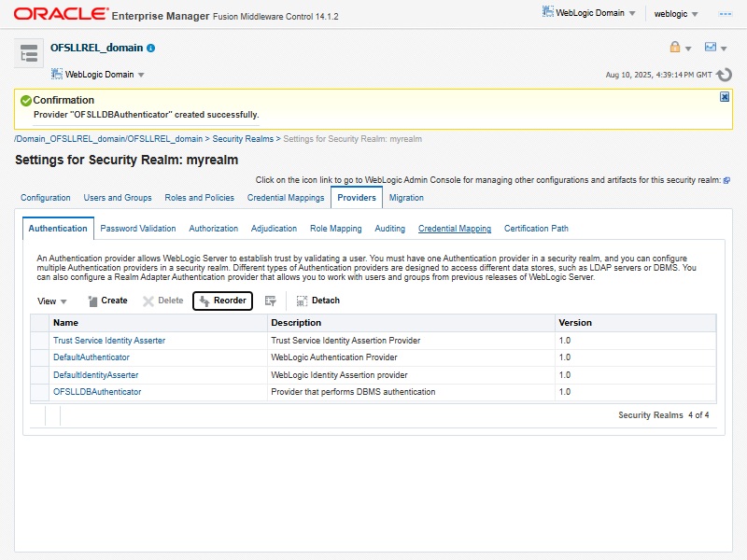Open the WebLogic Admin Console link icon

[x=726, y=180]
